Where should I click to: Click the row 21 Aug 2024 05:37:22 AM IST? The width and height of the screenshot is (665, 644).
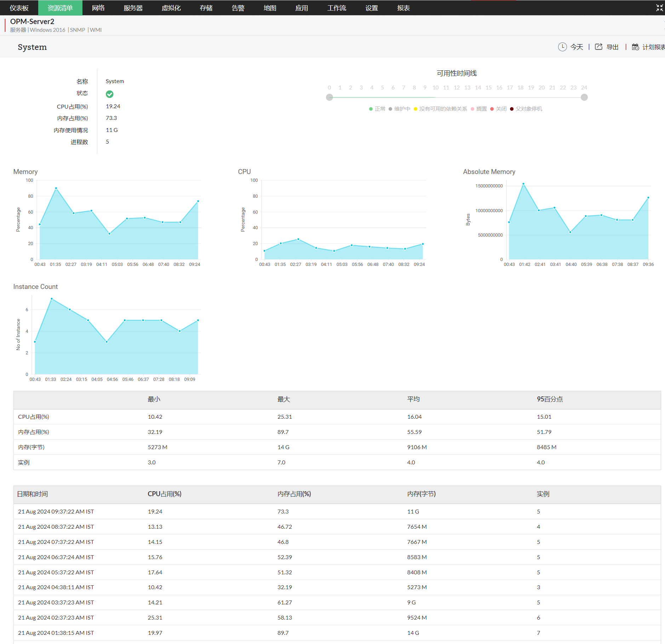click(x=337, y=572)
